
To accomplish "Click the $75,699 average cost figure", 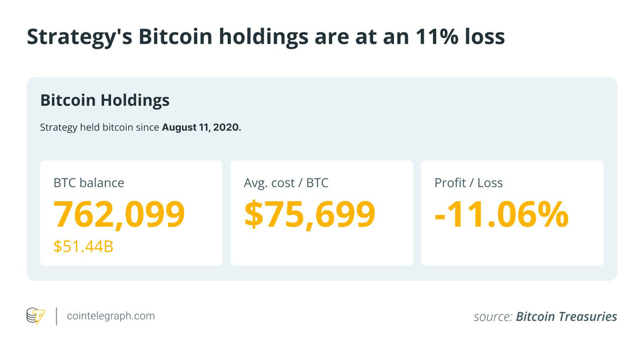I will [x=310, y=214].
